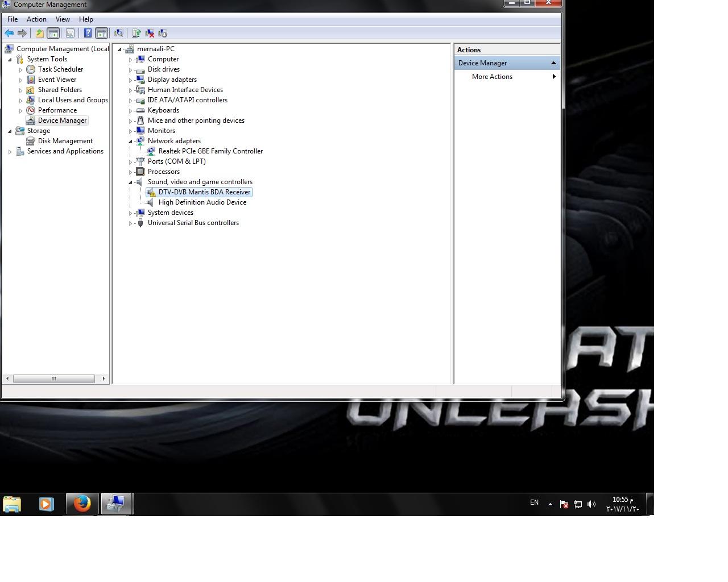Screen dimensions: 728x582
Task: Open the Help menu
Action: tap(86, 19)
